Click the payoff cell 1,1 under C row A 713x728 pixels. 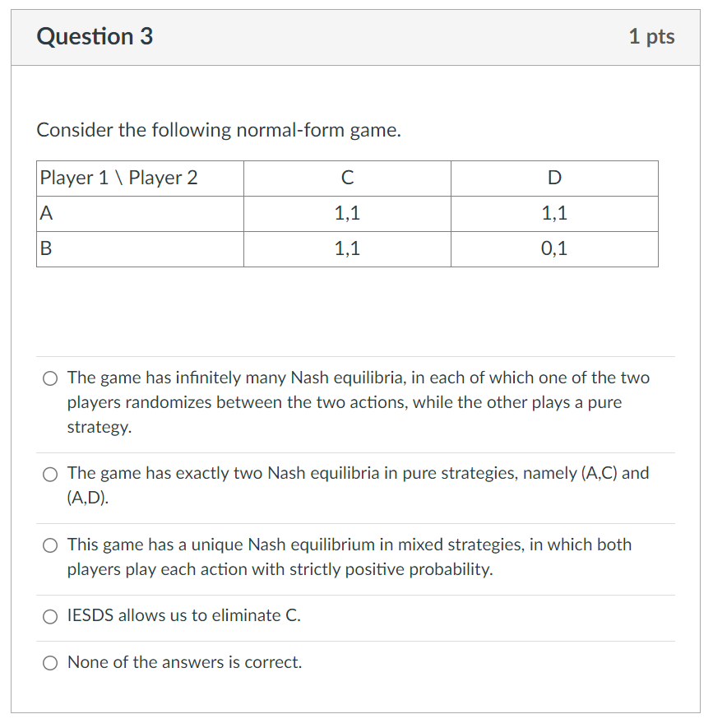point(347,213)
